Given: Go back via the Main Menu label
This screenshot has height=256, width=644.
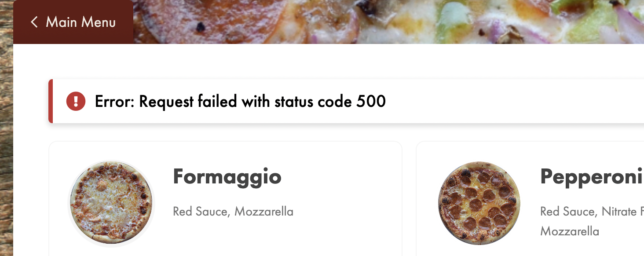Looking at the screenshot, I should (x=80, y=22).
